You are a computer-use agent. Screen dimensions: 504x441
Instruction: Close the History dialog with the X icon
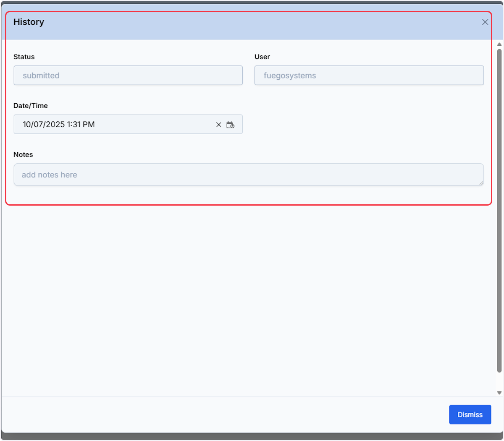485,22
